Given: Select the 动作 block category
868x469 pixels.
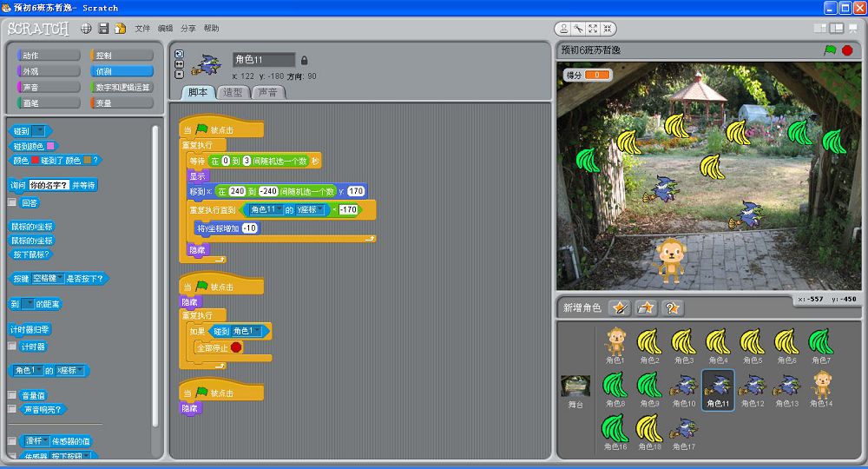Looking at the screenshot, I should [49, 56].
